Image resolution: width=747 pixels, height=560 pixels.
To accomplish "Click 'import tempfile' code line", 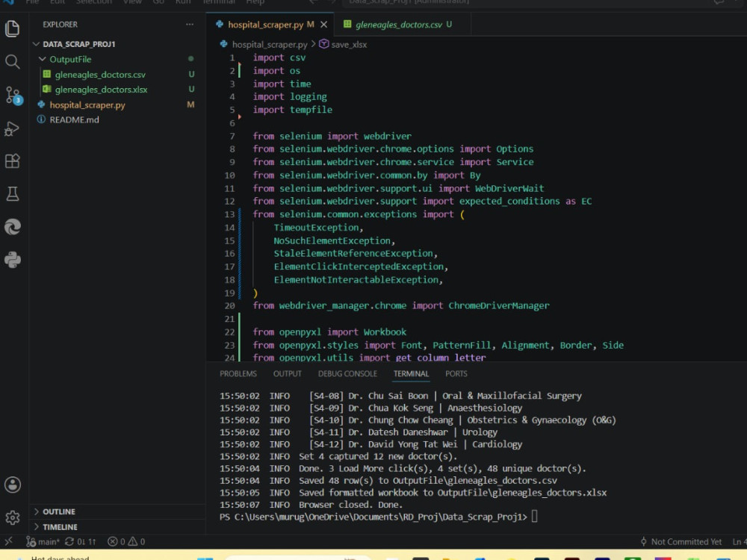I will tap(292, 110).
